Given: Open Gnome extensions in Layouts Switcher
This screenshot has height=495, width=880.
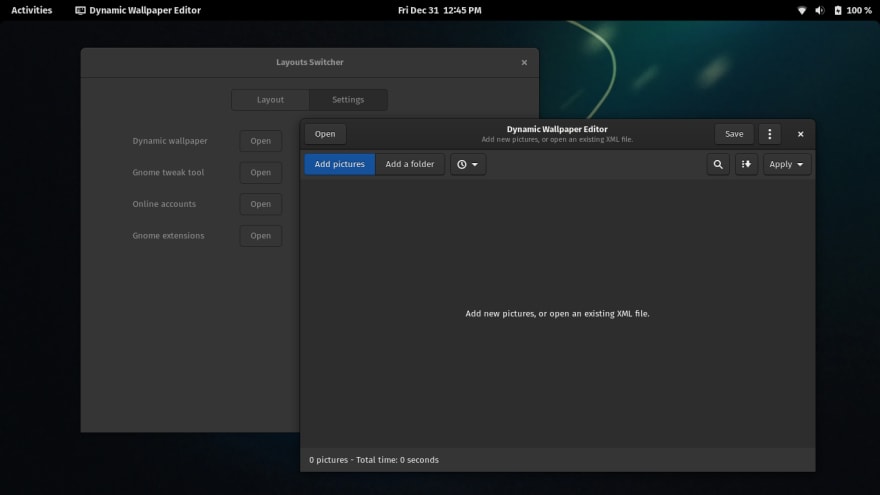Looking at the screenshot, I should pos(260,236).
